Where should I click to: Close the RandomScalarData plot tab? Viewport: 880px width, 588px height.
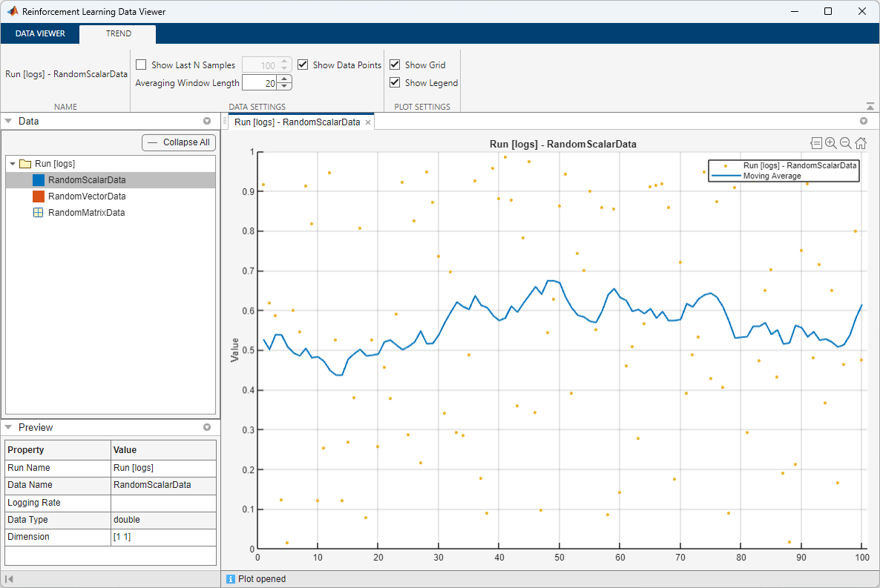pyautogui.click(x=368, y=122)
